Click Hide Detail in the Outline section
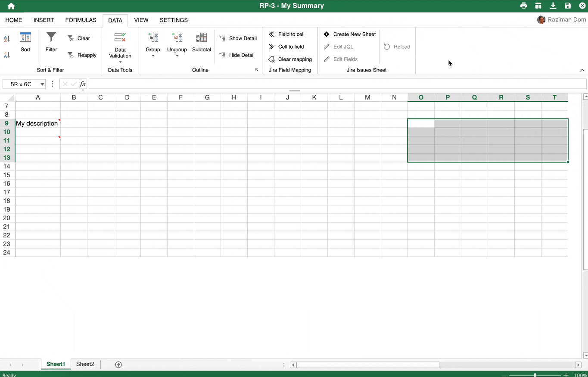The image size is (588, 377). pos(237,55)
